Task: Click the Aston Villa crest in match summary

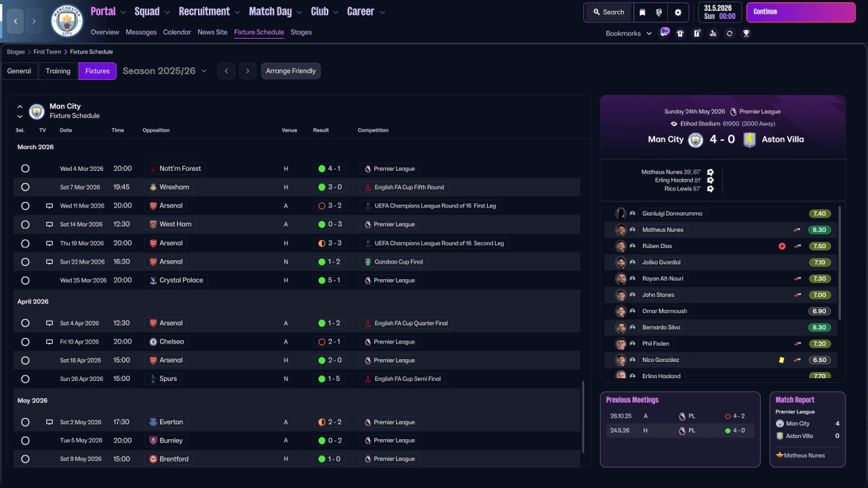Action: [749, 140]
